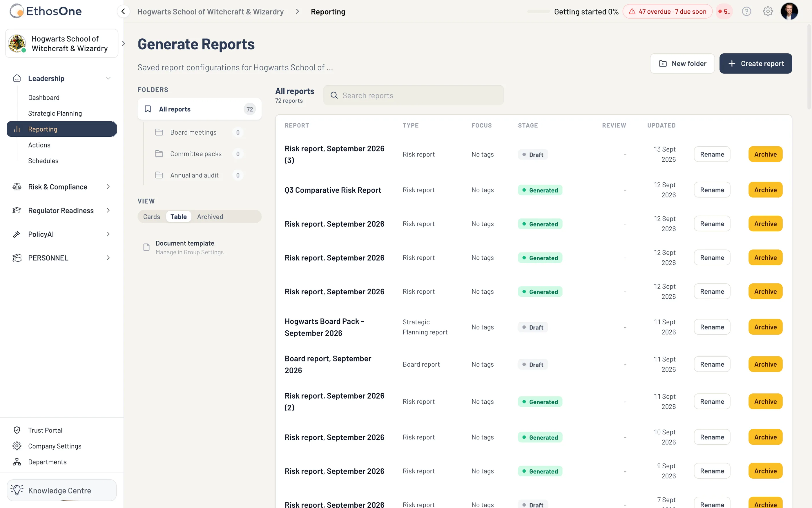Go to the Schedules menu item

pyautogui.click(x=43, y=161)
